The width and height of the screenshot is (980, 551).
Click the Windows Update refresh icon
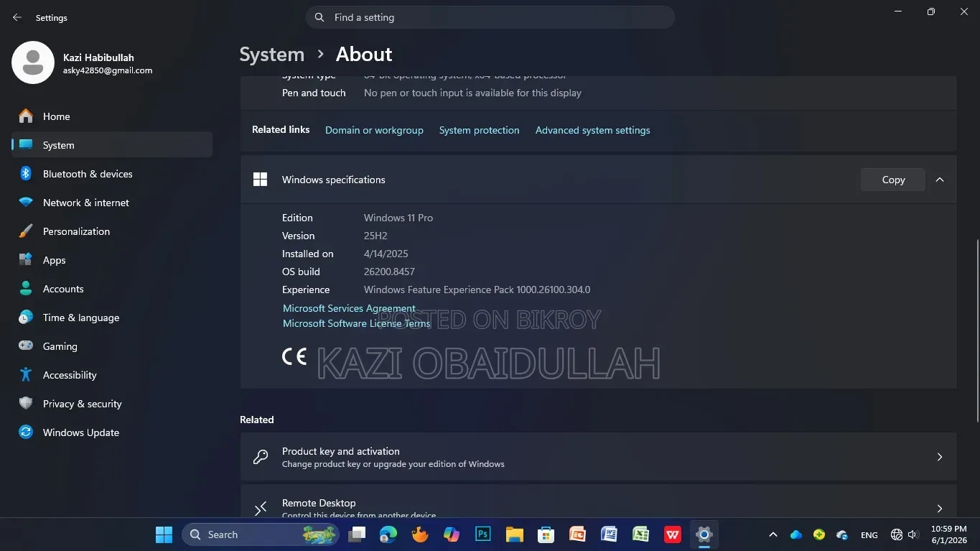click(x=26, y=432)
